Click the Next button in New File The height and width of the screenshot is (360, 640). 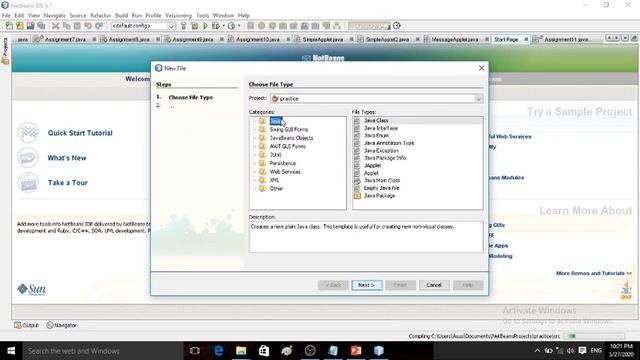tap(367, 285)
